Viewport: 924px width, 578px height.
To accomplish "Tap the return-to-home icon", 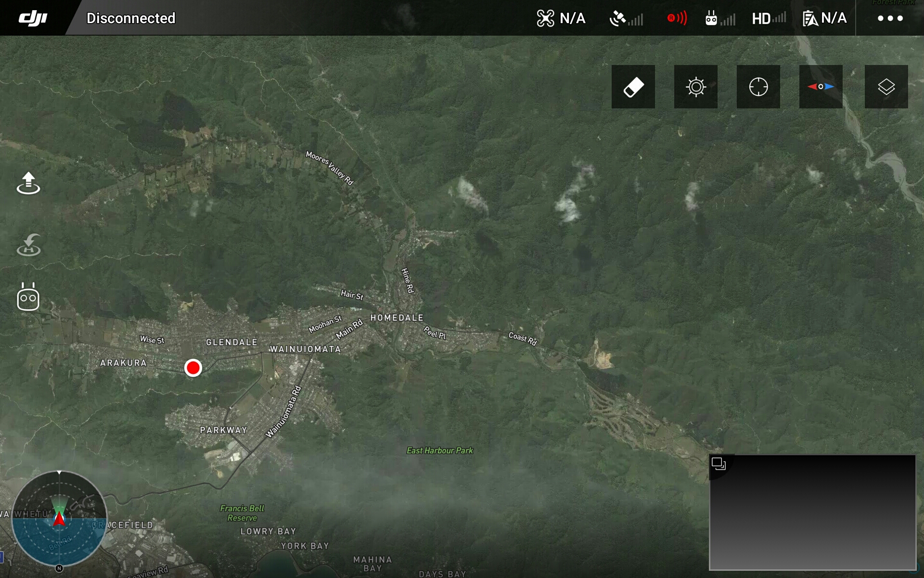I will 28,245.
